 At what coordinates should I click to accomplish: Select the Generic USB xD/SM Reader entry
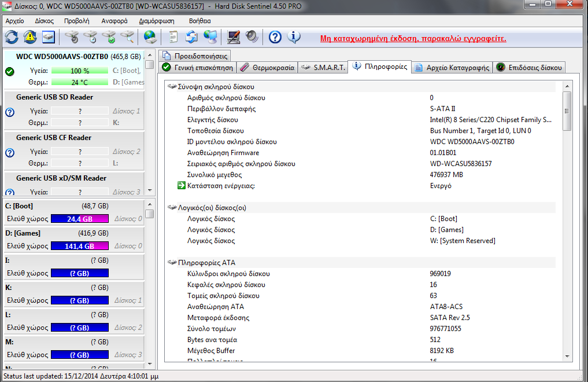click(74, 183)
